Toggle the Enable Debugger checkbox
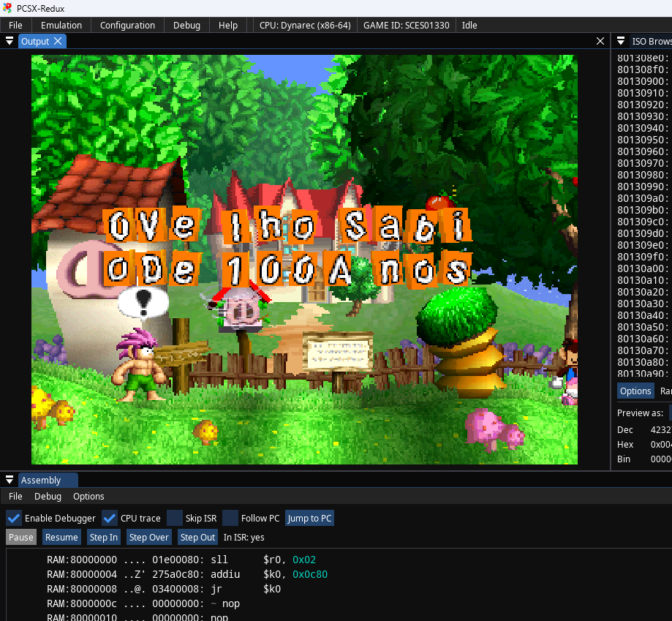 [x=14, y=518]
